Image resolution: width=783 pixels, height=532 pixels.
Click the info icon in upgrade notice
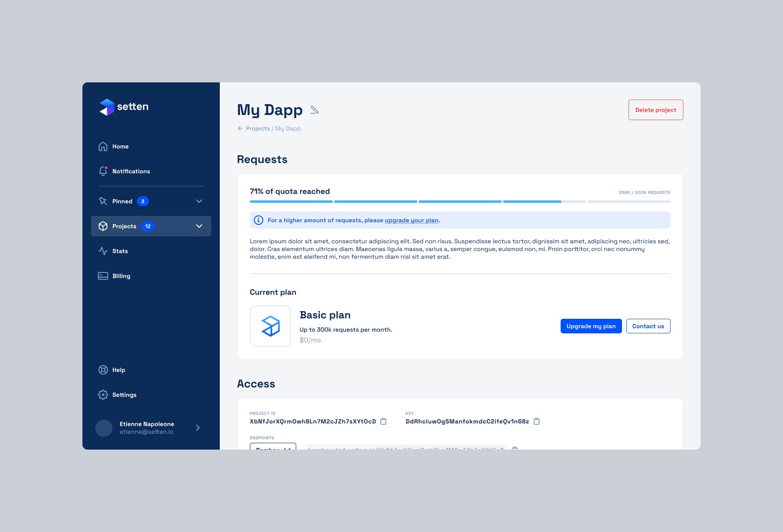258,220
